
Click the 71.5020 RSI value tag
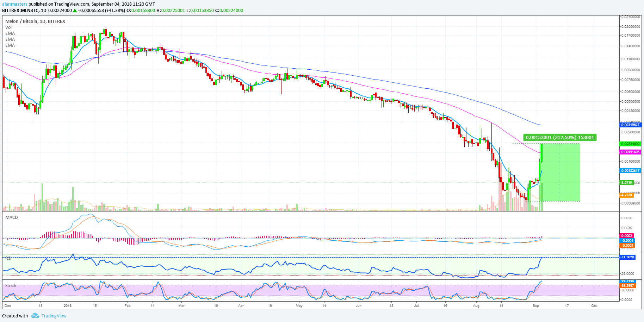tap(627, 257)
